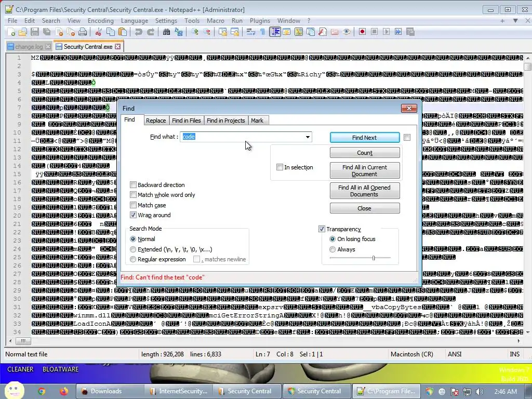
Task: Click the Find binoculars toolbar icon
Action: pos(166,32)
